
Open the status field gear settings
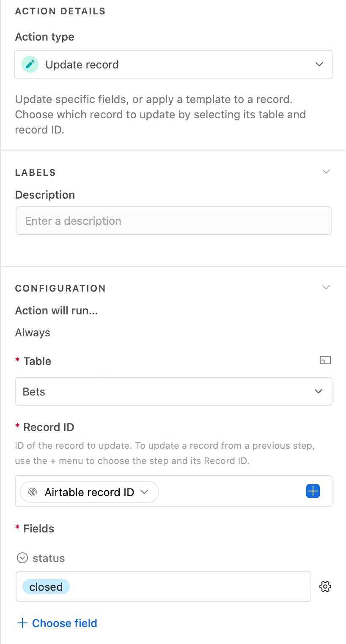click(325, 587)
